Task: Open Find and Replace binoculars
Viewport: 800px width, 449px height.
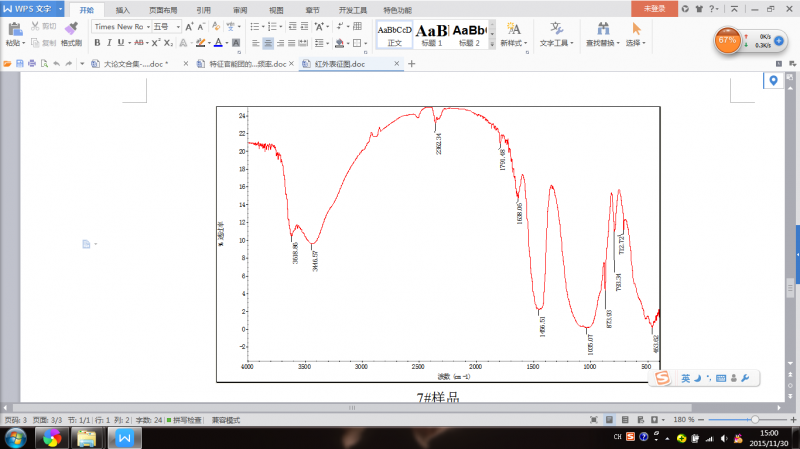Action: [x=604, y=28]
